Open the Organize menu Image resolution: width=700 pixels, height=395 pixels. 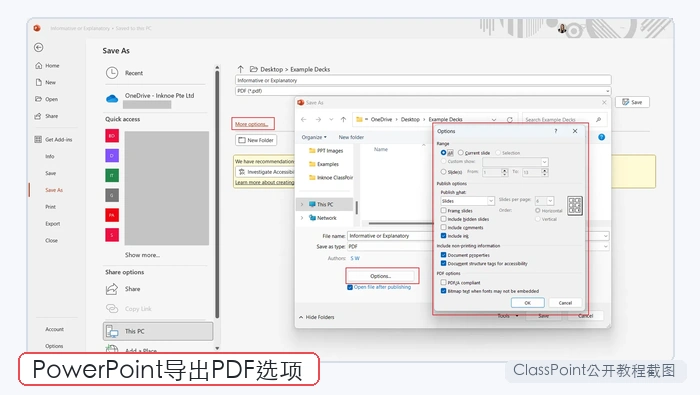314,137
